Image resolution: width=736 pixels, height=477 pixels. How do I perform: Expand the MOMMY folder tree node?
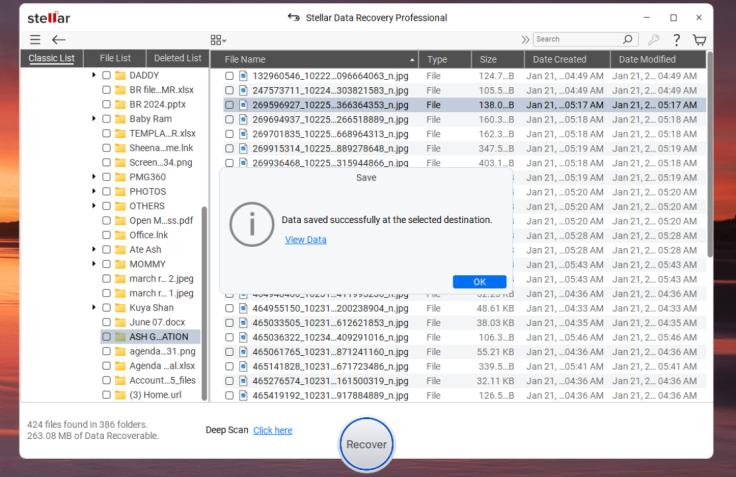94,264
